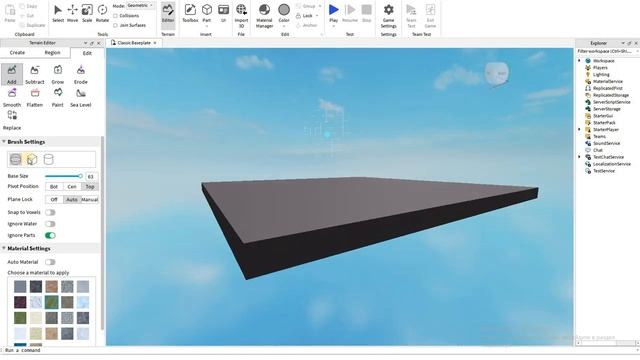Expand the StarterPlayer node in Explorer

point(579,129)
